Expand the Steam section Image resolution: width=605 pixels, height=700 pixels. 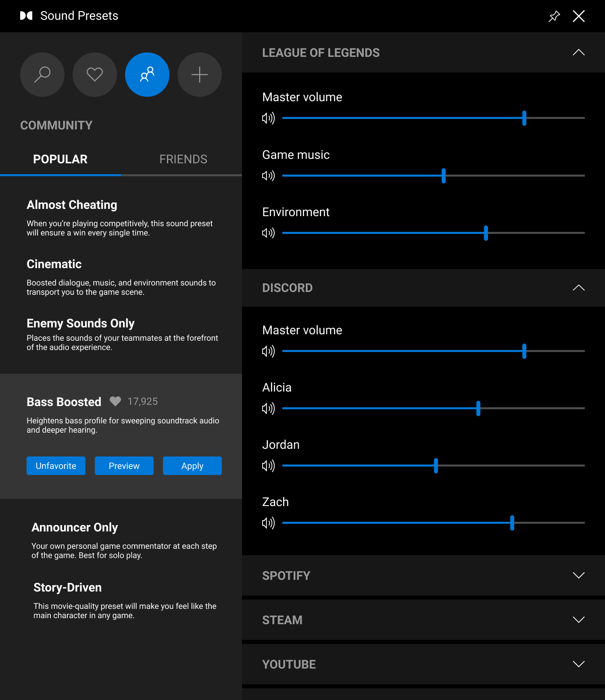pos(579,620)
